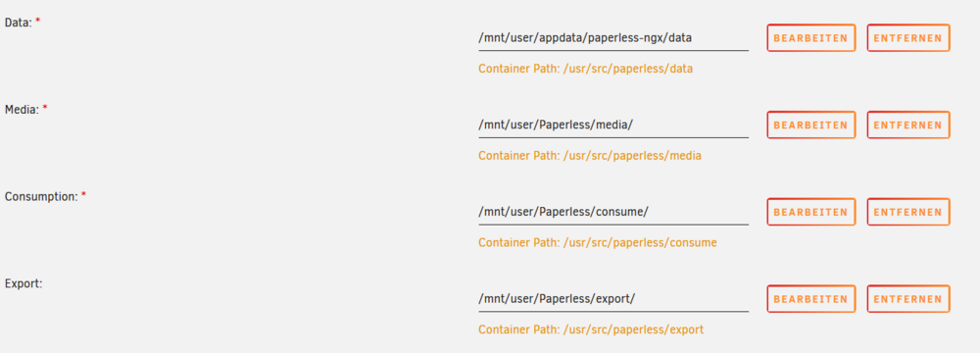Image resolution: width=980 pixels, height=353 pixels.
Task: Remove Consumption path with ENTFERNEN
Action: pyautogui.click(x=908, y=212)
